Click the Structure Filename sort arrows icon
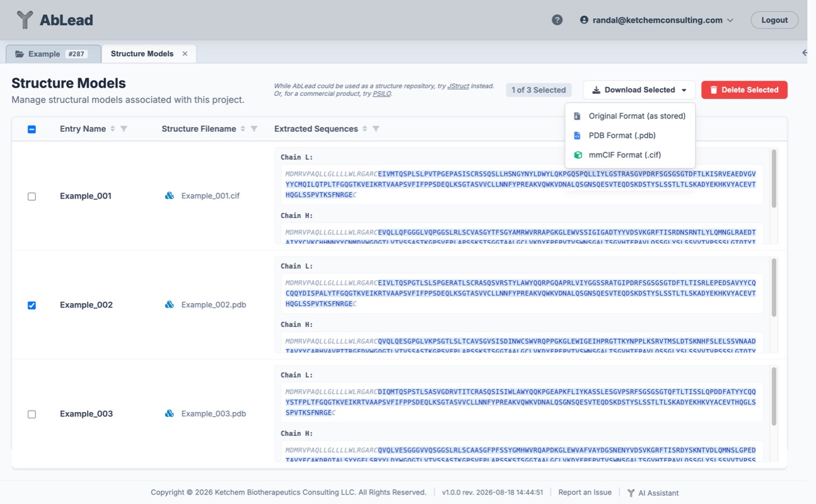Viewport: 816px width, 504px height. 243,129
